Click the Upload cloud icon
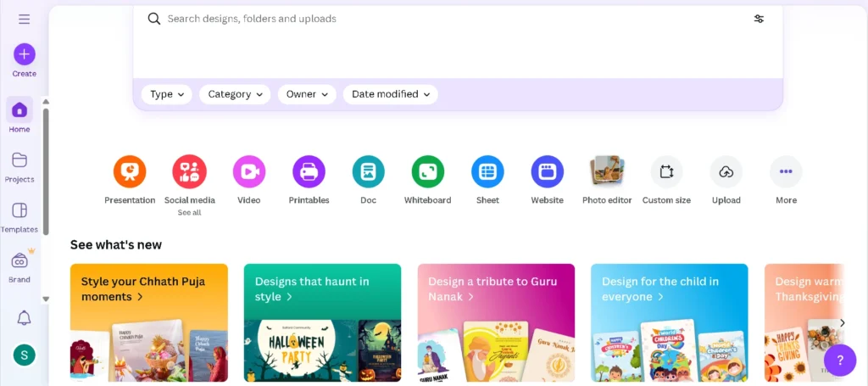The height and width of the screenshot is (386, 868). coord(726,171)
